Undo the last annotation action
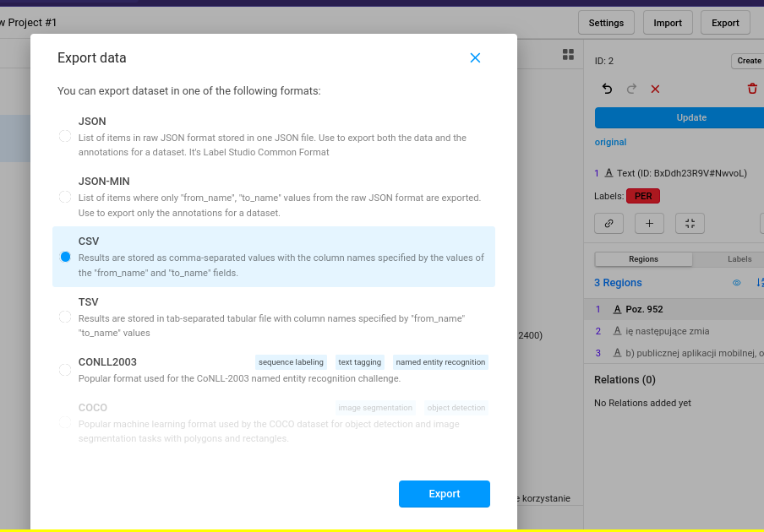Screen dimensions: 764x532 (x=607, y=89)
